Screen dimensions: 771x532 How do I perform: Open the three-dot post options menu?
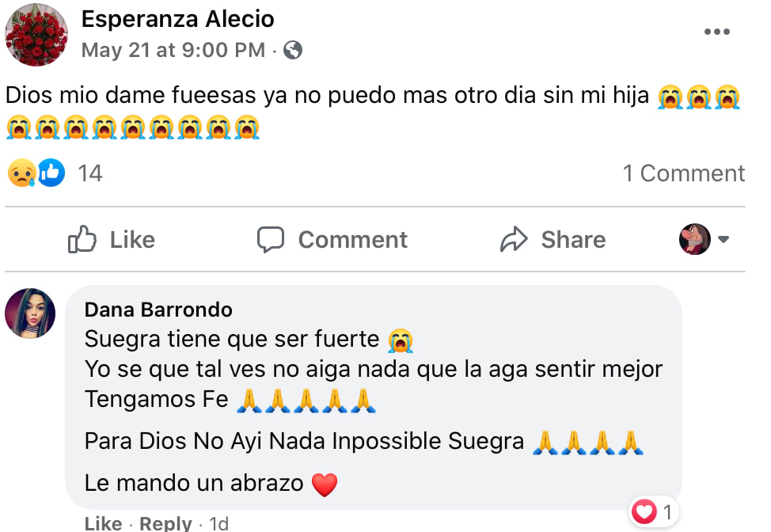point(716,32)
